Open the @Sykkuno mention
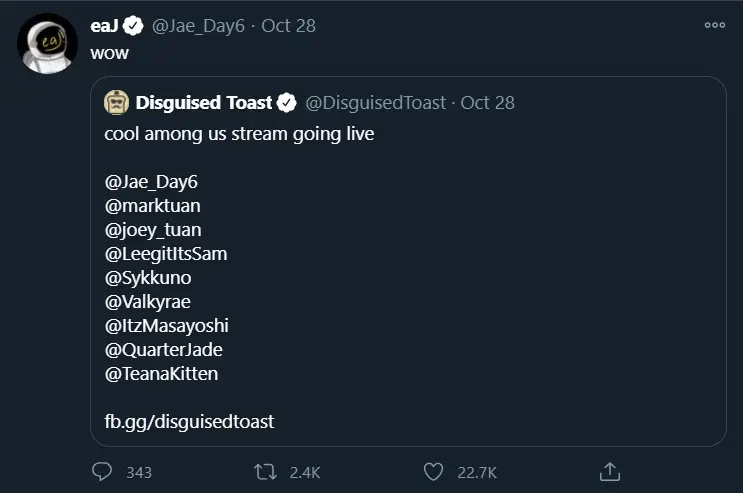Screen dimensions: 743x493 (x=147, y=278)
